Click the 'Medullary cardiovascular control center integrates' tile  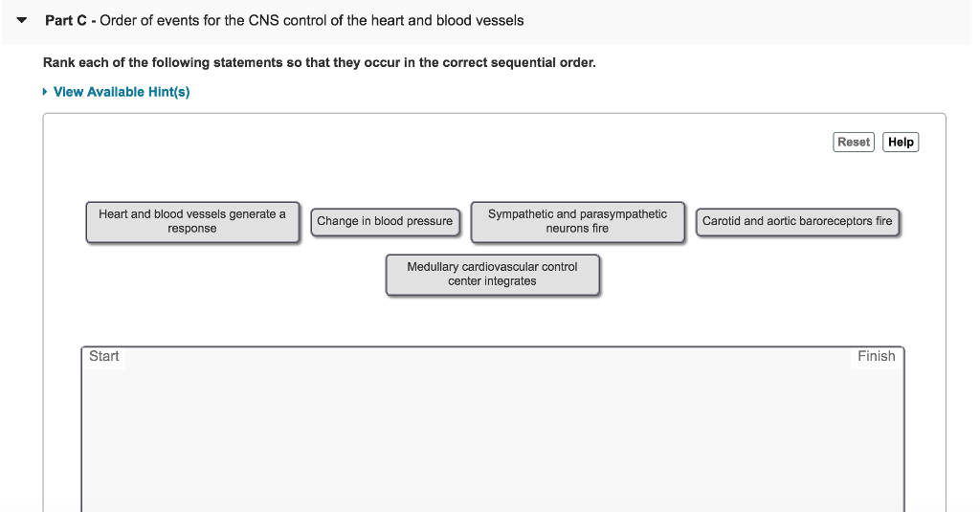[492, 274]
